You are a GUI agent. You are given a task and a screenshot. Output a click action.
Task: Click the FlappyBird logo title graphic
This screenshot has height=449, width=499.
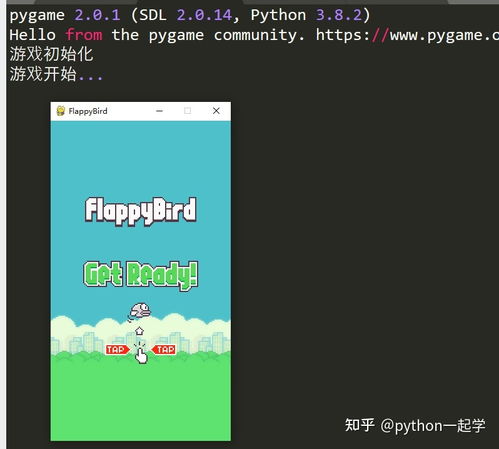tap(140, 211)
